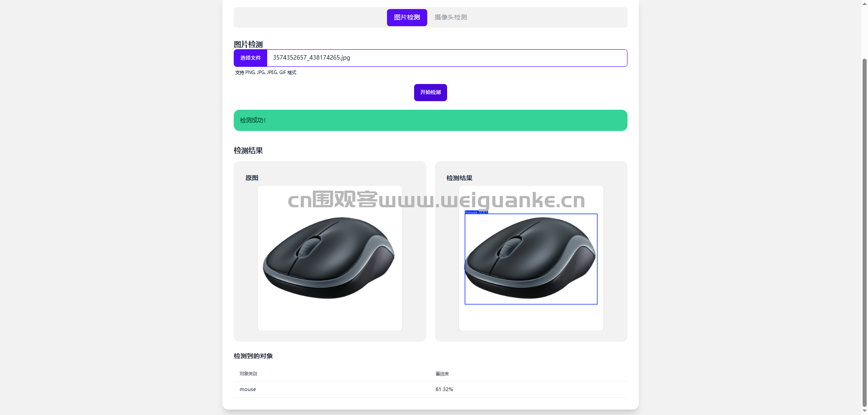
Task: Click the vertical page scrollbar thumb
Action: 864,233
